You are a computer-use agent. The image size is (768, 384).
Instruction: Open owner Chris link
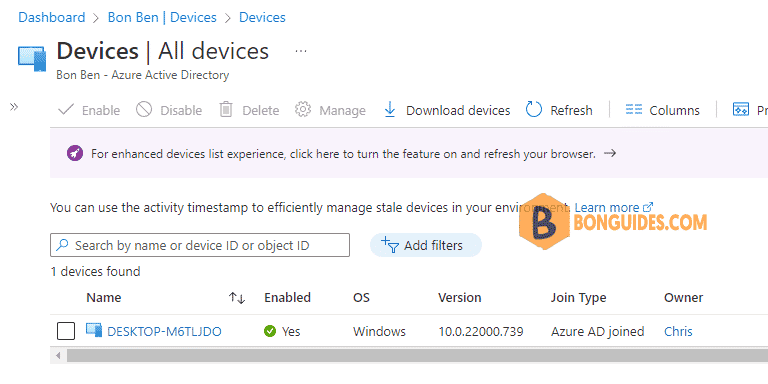tap(678, 332)
